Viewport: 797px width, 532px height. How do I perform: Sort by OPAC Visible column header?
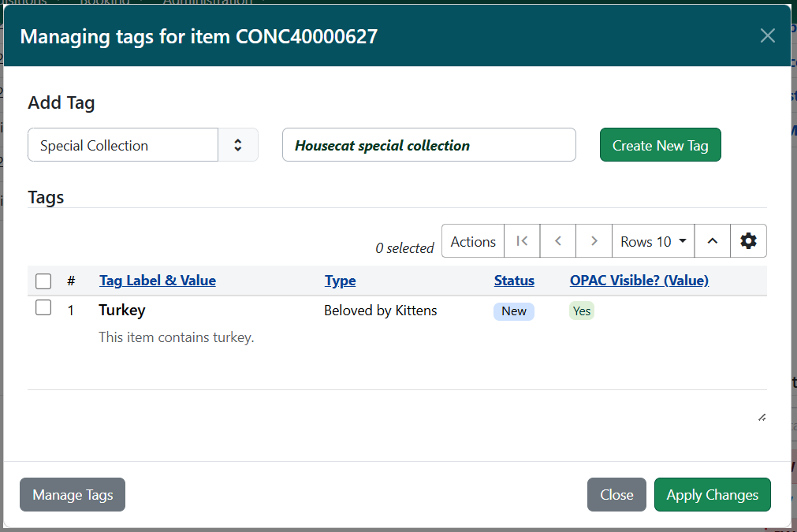639,281
